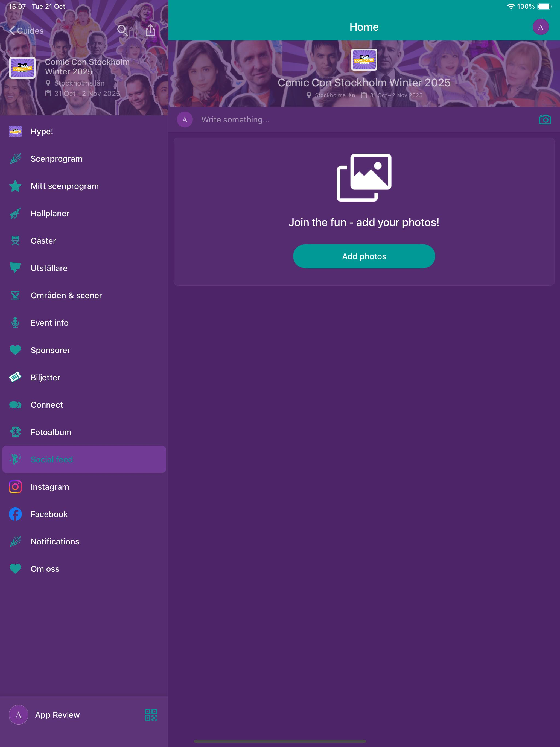
Task: Click the Hallplaner superhero icon
Action: (x=15, y=214)
